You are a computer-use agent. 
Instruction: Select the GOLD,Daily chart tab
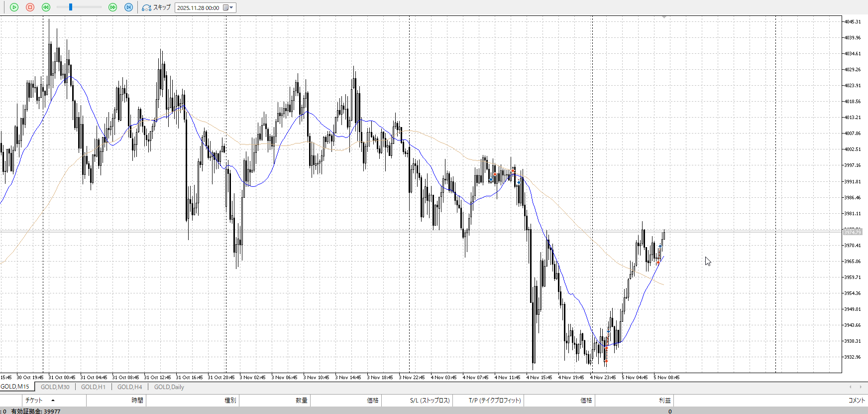coord(169,387)
